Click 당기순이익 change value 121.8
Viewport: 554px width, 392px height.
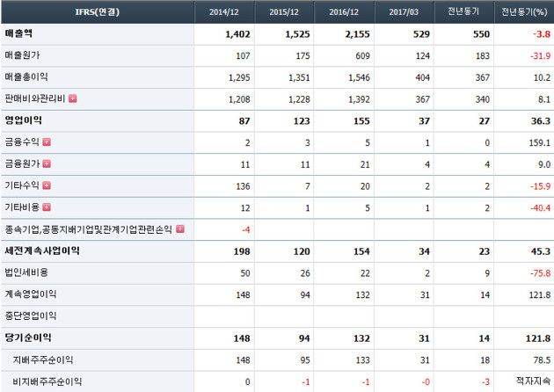pyautogui.click(x=538, y=338)
